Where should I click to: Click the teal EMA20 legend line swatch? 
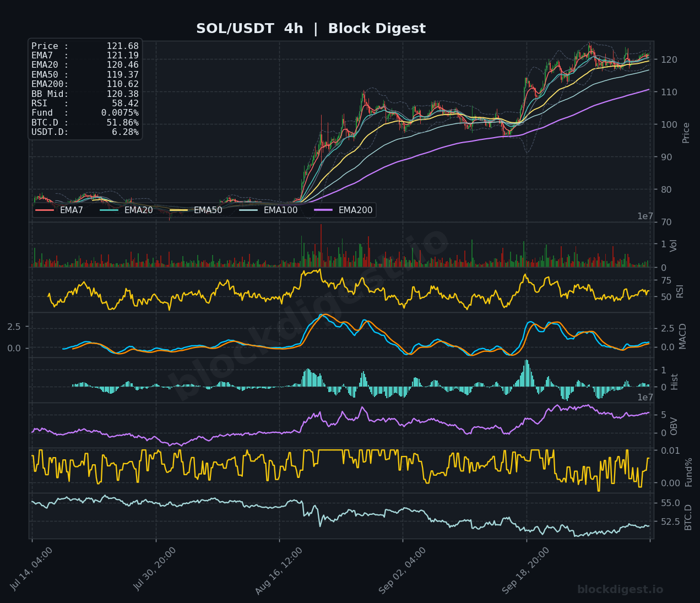pos(109,210)
